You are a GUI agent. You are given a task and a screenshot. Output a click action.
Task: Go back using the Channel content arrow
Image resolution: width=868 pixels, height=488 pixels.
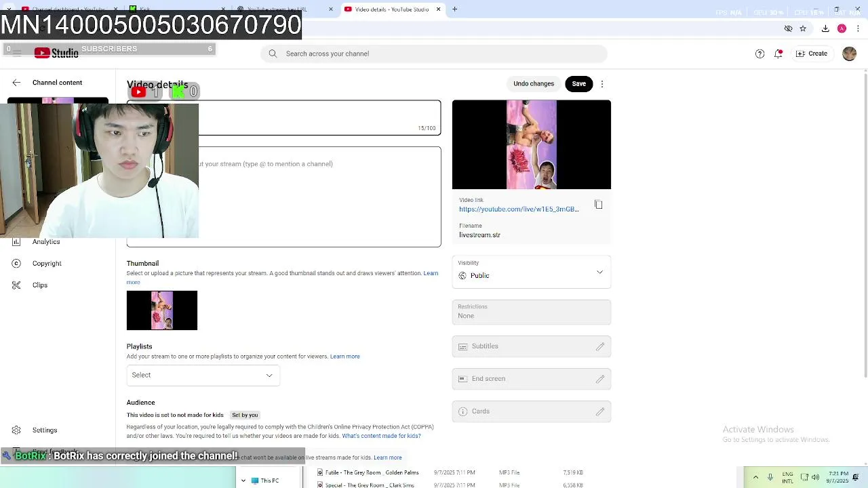[16, 83]
